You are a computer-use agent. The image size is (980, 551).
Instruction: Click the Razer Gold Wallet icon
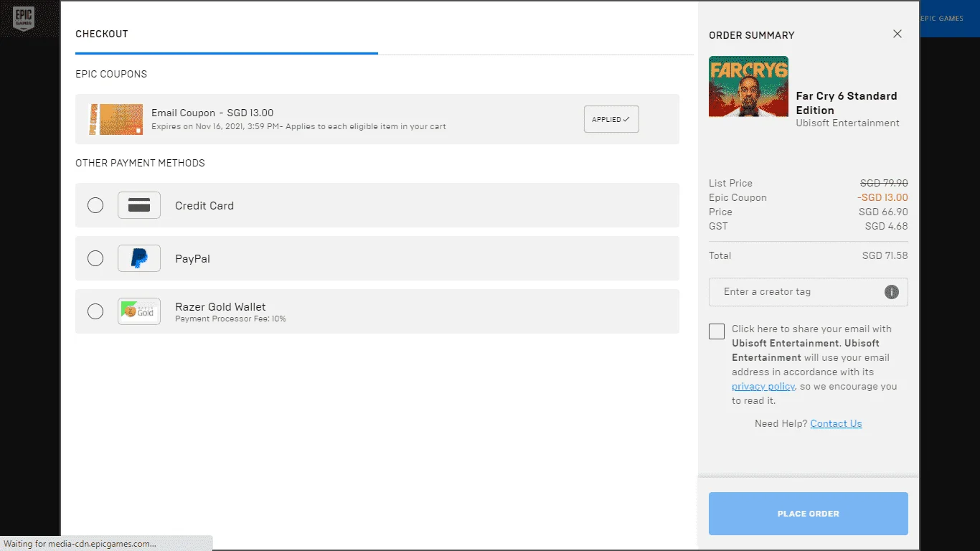pos(139,311)
